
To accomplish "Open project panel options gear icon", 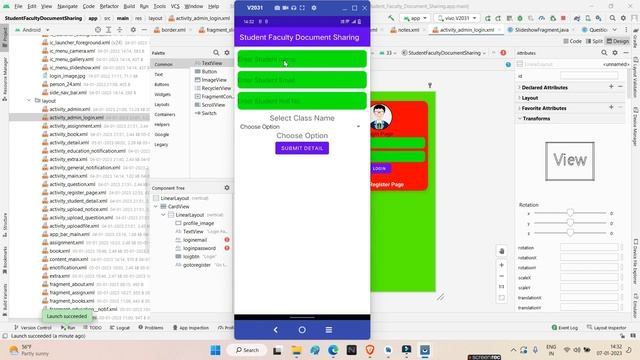I will click(133, 30).
